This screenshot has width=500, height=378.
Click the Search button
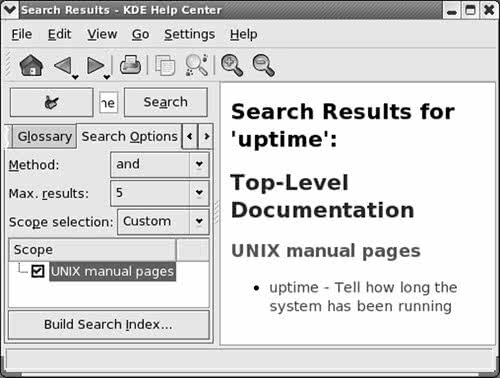point(166,102)
